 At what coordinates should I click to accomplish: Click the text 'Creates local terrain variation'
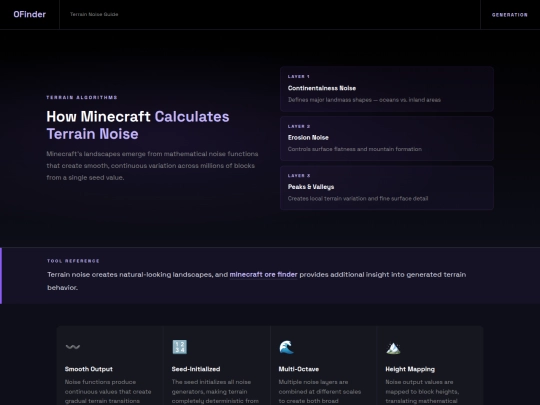[x=327, y=198]
